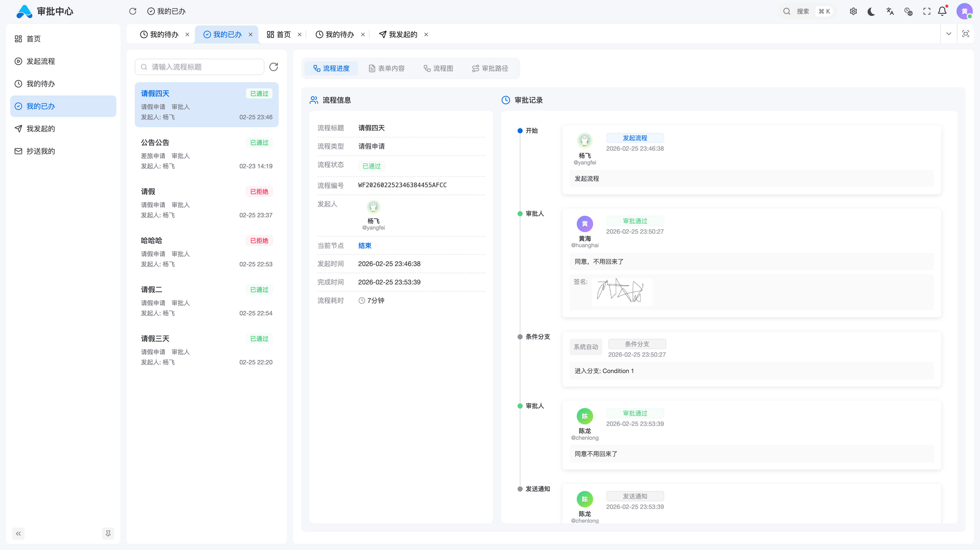Collapse the left sidebar menu
The image size is (980, 550).
[x=18, y=533]
